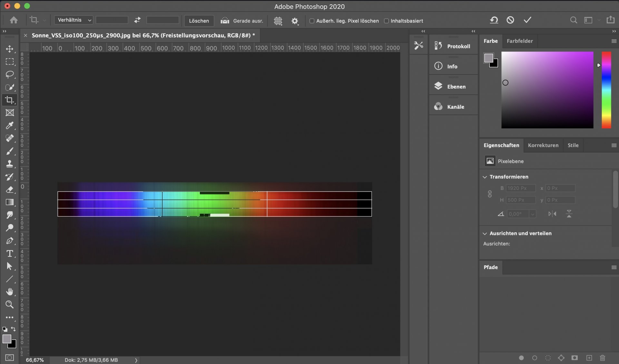This screenshot has width=619, height=364.
Task: Select the Move tool
Action: click(10, 49)
